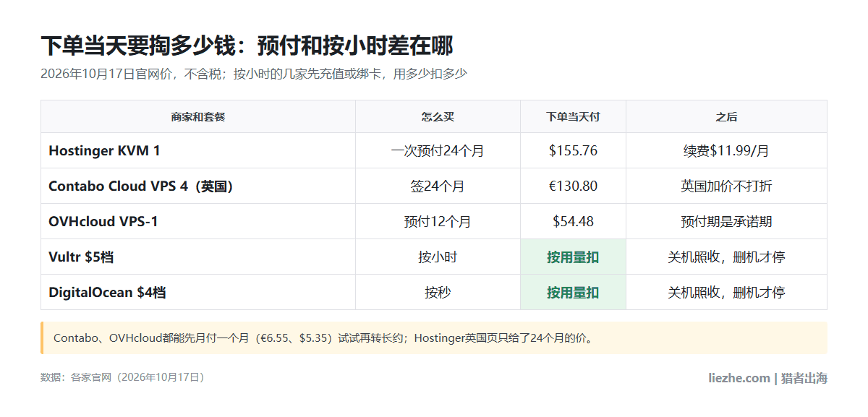This screenshot has height=417, width=868.
Task: Select the Hostinger KVM 1 cell
Action: (198, 151)
